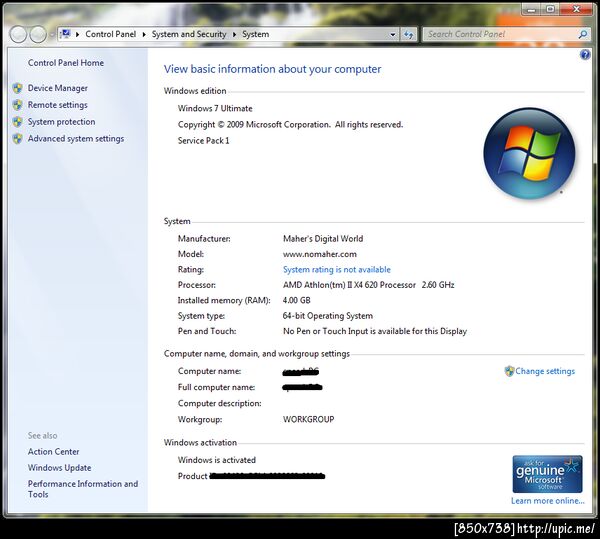Click the Advanced system settings shield icon
The image size is (600, 539).
pos(17,139)
